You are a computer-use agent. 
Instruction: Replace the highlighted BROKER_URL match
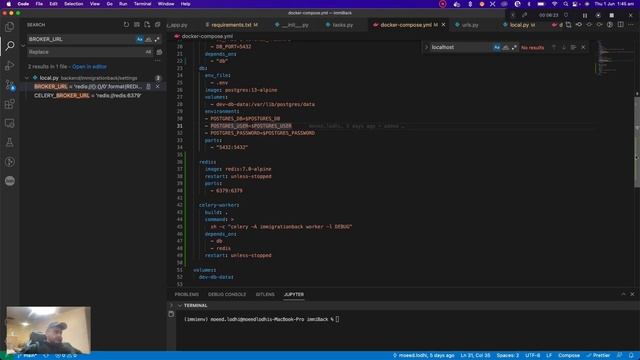click(149, 87)
